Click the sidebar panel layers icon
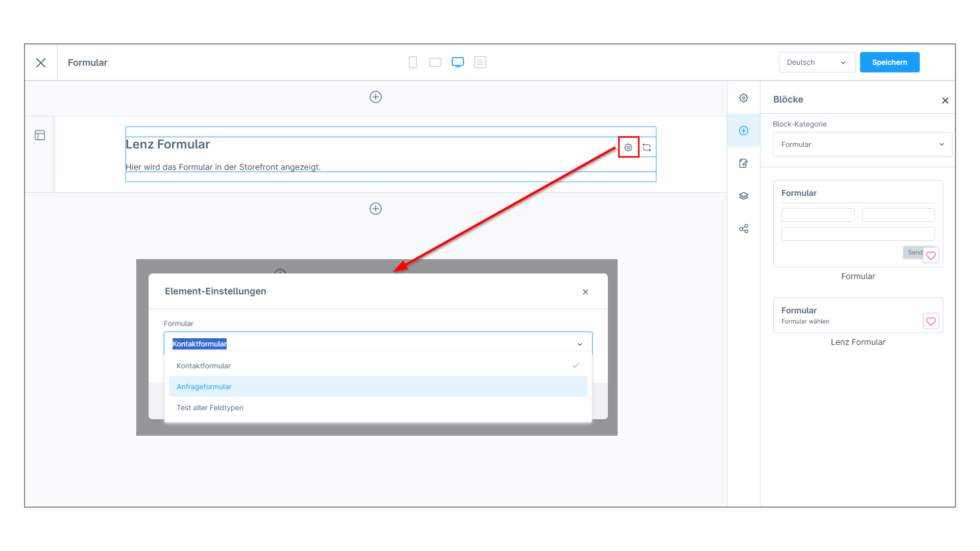Screen dimensions: 980x551 pos(744,196)
